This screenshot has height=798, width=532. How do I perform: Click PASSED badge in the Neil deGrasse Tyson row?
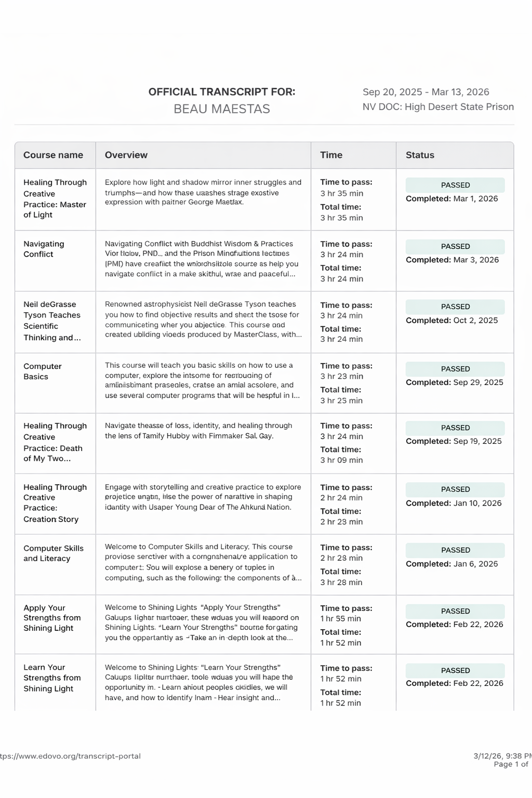(455, 307)
